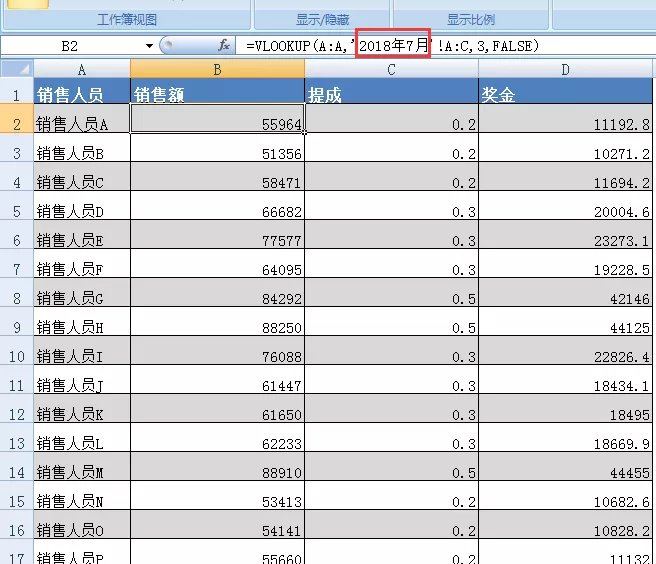Screen dimensions: 656x564
Task: Select cell with value 53413
Action: 218,495
